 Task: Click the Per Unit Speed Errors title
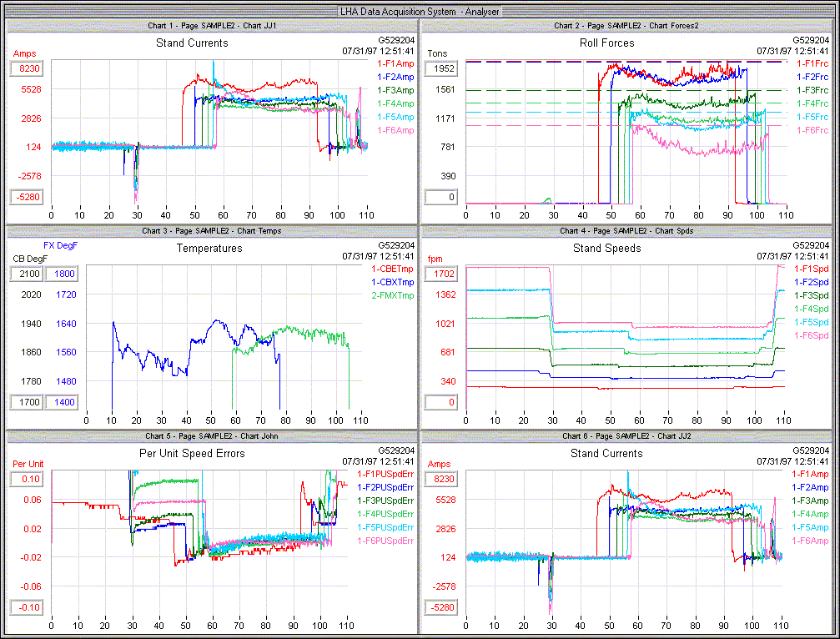[192, 453]
